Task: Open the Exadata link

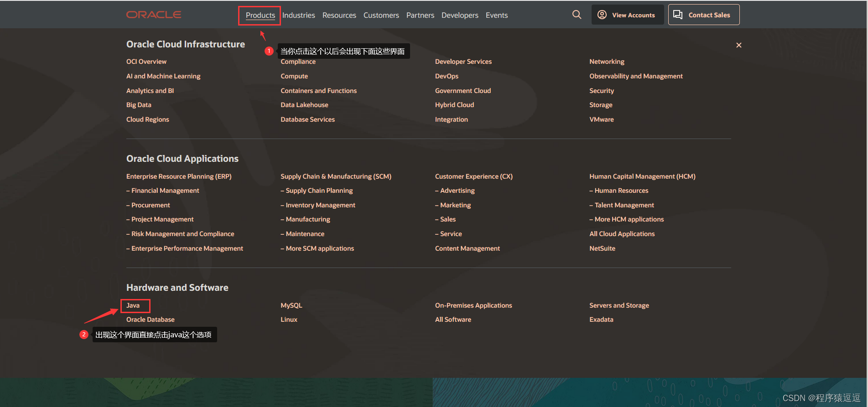Action: [x=602, y=319]
